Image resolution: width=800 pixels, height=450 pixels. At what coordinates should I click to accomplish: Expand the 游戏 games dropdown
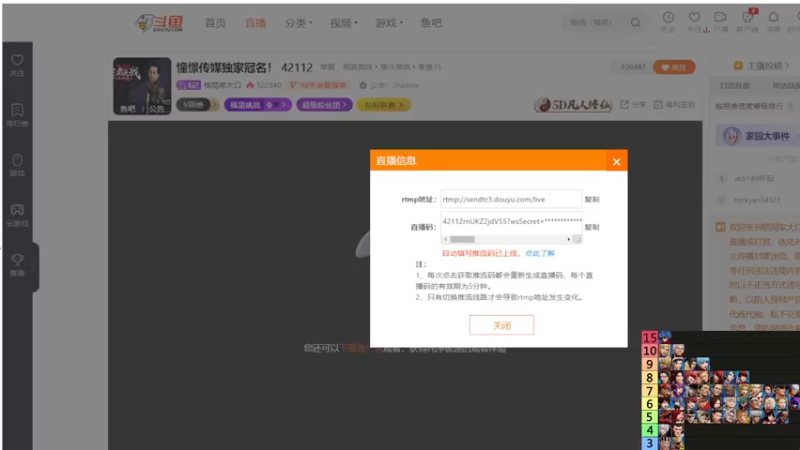[x=389, y=23]
